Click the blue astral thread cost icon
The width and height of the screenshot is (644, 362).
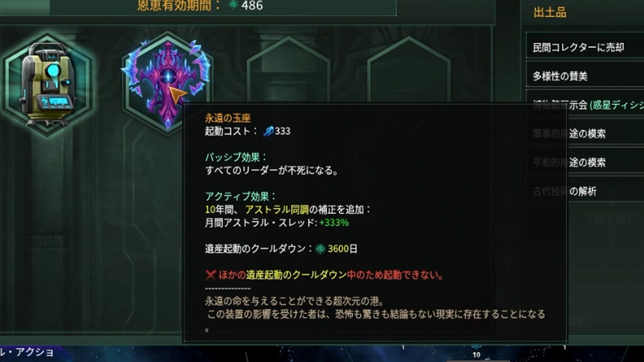point(268,131)
